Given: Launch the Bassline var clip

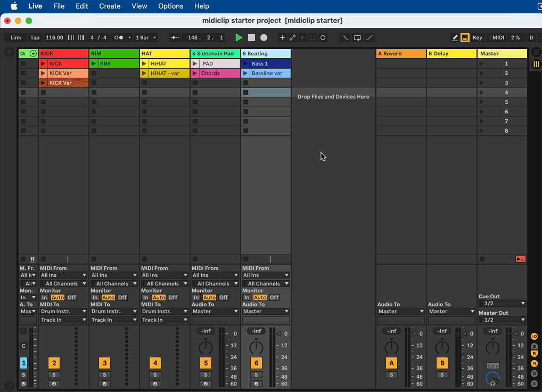Looking at the screenshot, I should coord(245,73).
